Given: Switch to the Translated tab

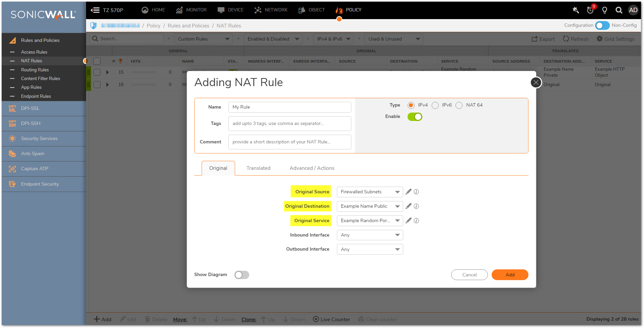Looking at the screenshot, I should pos(258,168).
